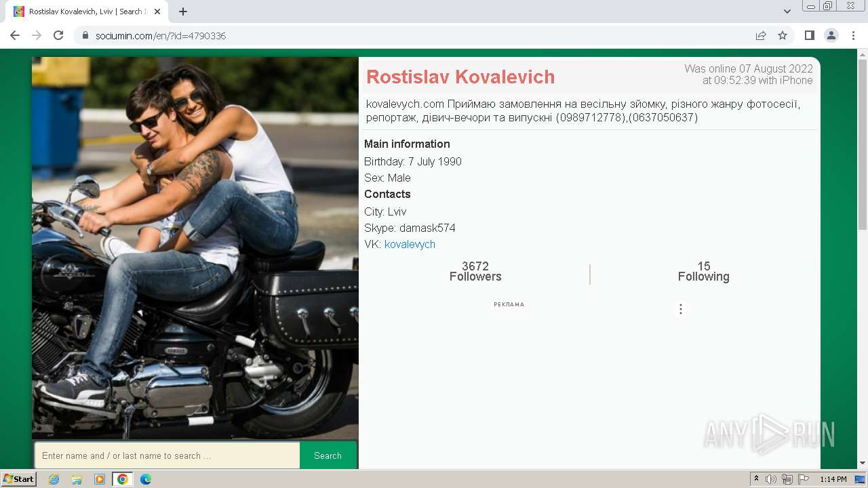The height and width of the screenshot is (488, 868).
Task: Open the Chrome profile avatar menu
Action: [831, 35]
